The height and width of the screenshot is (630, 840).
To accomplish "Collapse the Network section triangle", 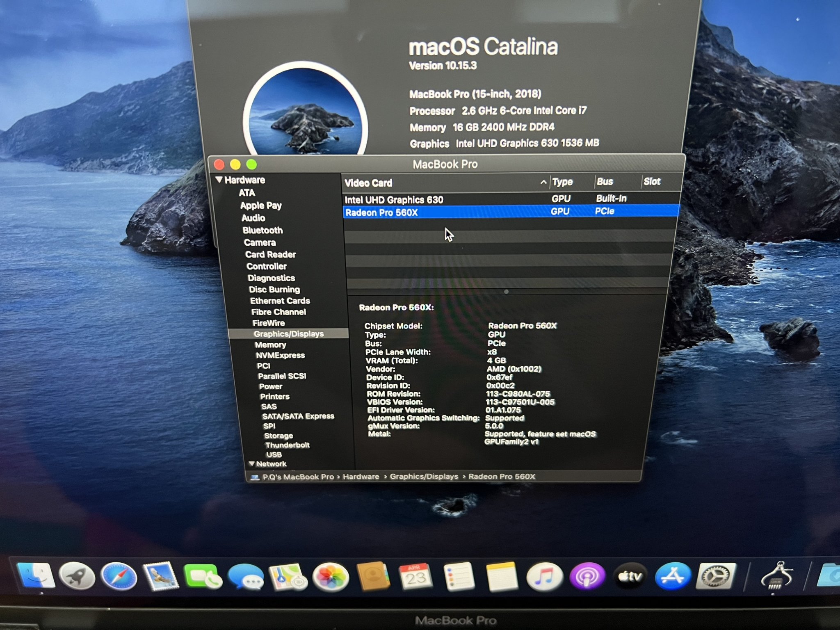I will coord(251,464).
